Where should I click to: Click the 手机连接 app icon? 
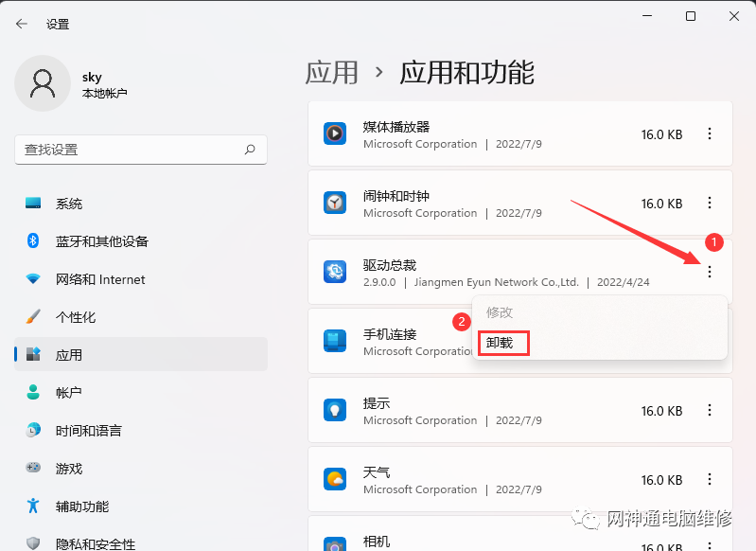pos(335,341)
